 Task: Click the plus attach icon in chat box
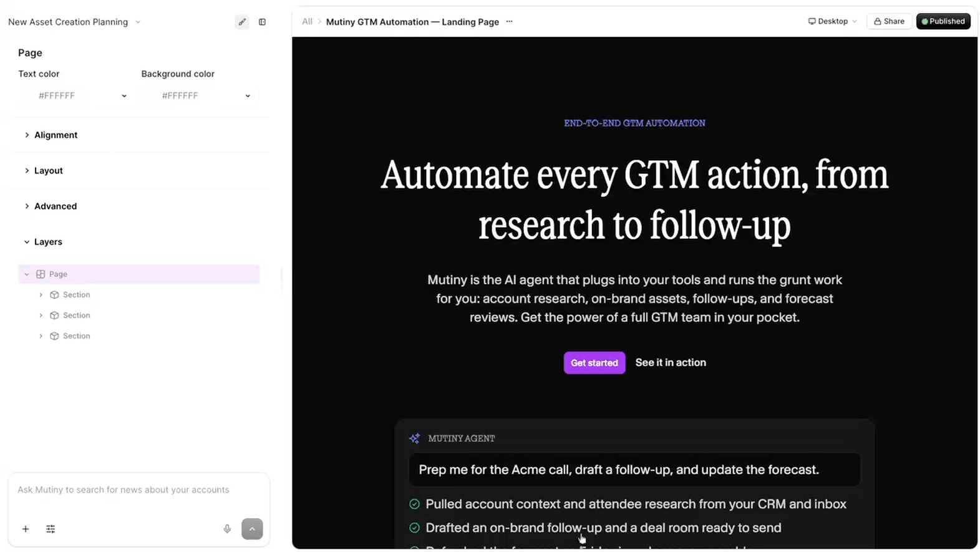pyautogui.click(x=26, y=529)
